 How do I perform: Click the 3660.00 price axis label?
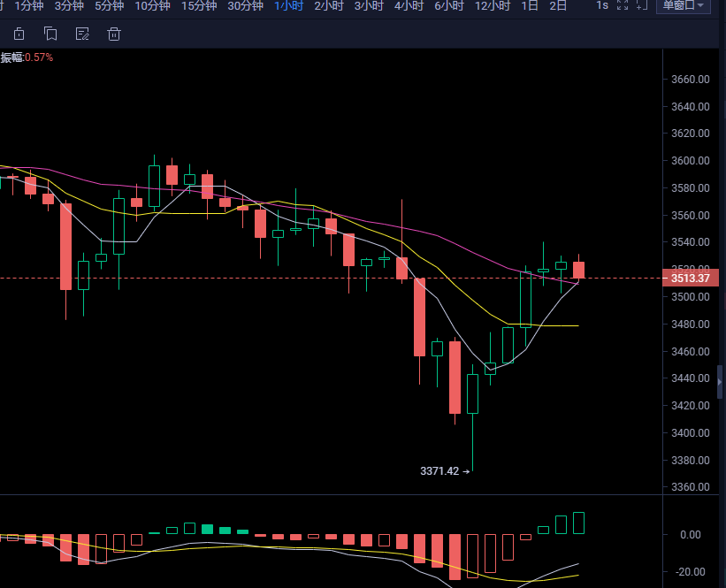pyautogui.click(x=691, y=80)
